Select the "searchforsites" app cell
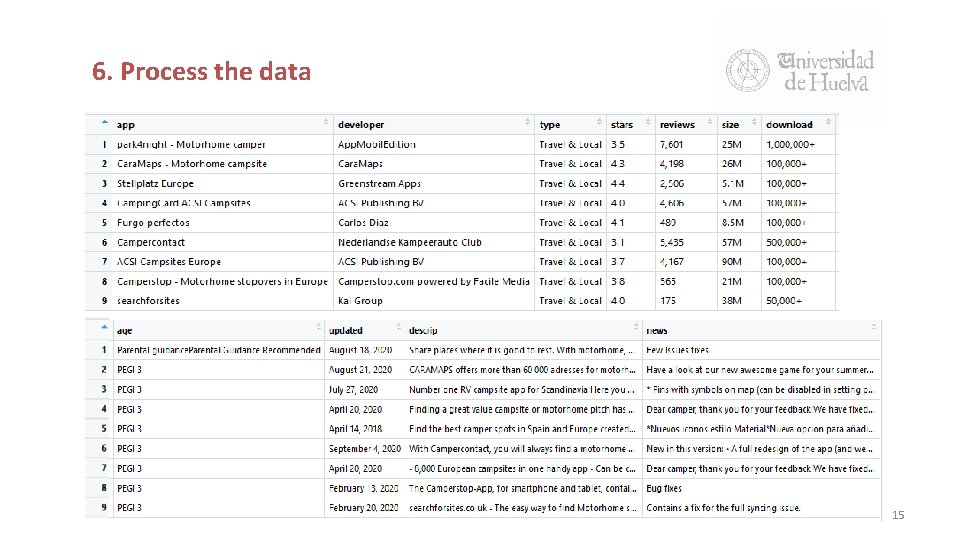This screenshot has height=540, width=960. click(148, 301)
